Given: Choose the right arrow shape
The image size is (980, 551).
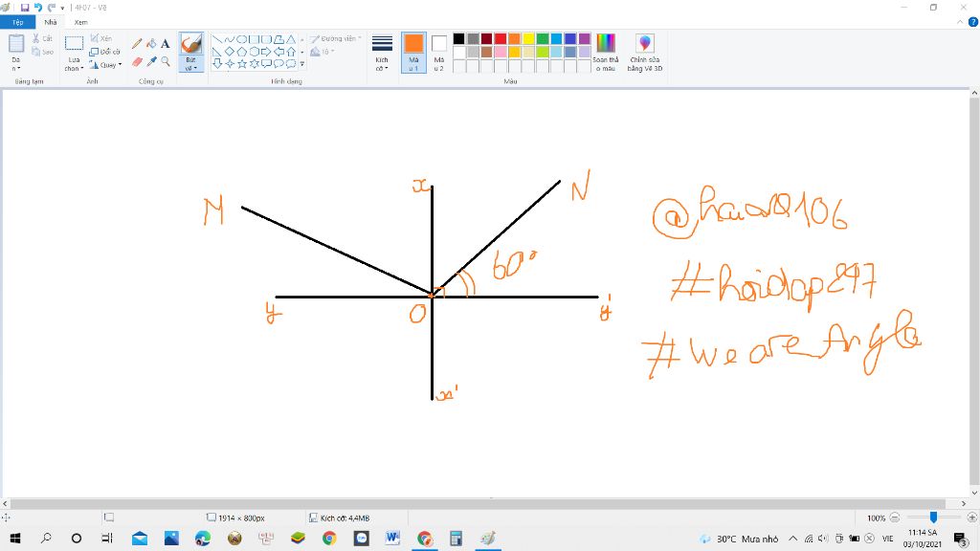Looking at the screenshot, I should coord(266,52).
